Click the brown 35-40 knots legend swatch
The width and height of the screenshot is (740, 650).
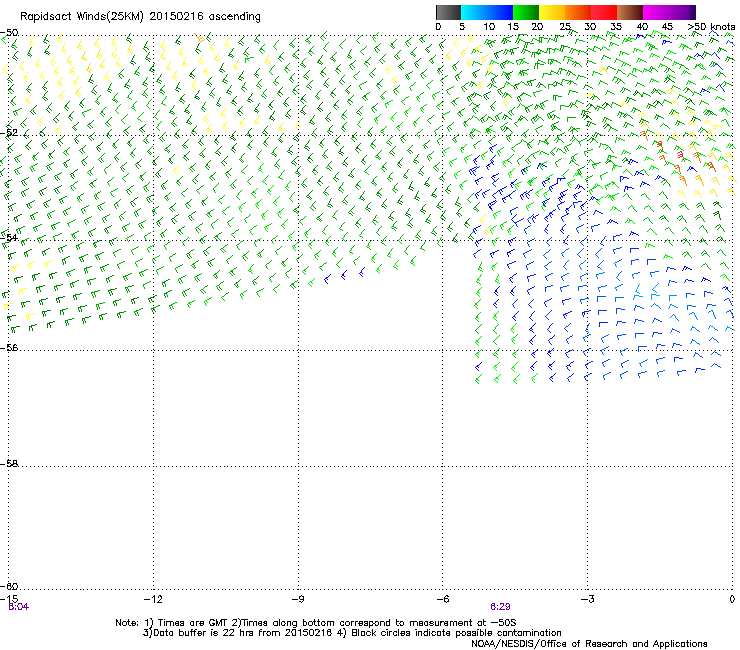630,12
